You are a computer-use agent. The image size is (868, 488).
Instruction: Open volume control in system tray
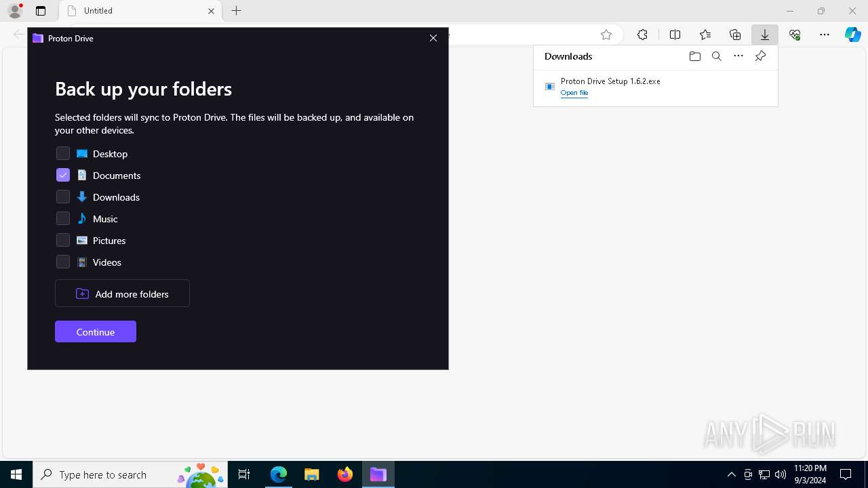pyautogui.click(x=781, y=474)
